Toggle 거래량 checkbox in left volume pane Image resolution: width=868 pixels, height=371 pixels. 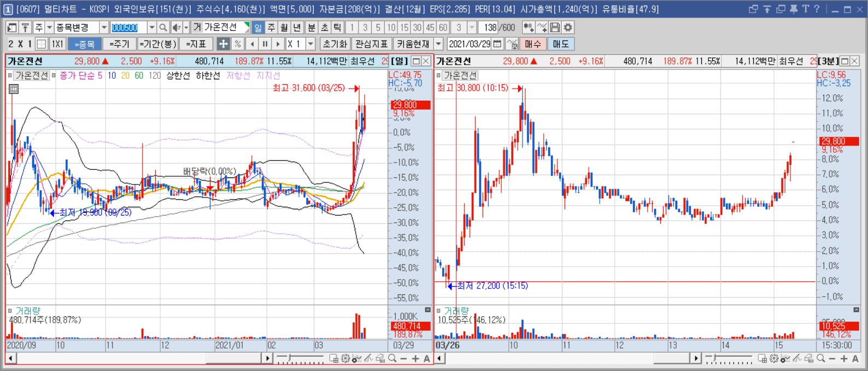pos(10,311)
